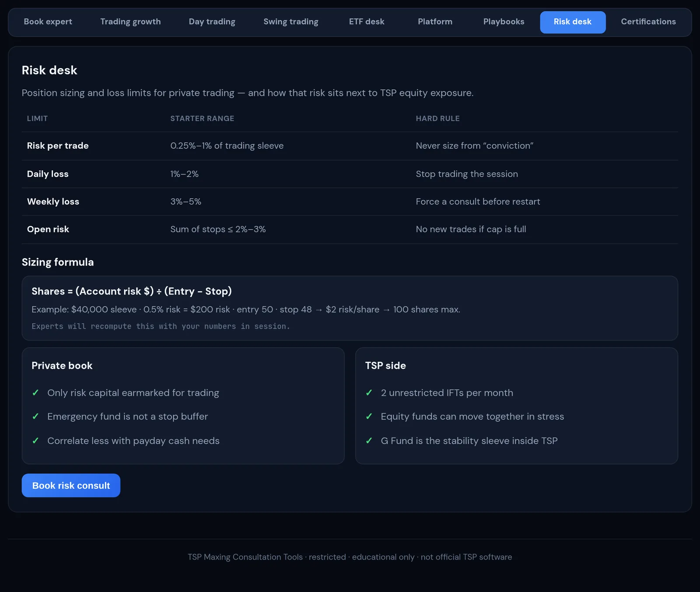The image size is (700, 592).
Task: Select the Weekly loss row label
Action: point(53,201)
